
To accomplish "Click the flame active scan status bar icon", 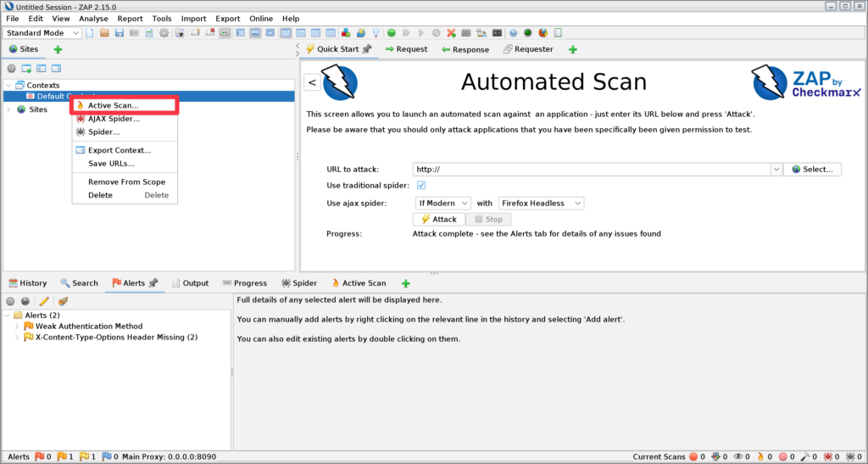I will tap(760, 457).
